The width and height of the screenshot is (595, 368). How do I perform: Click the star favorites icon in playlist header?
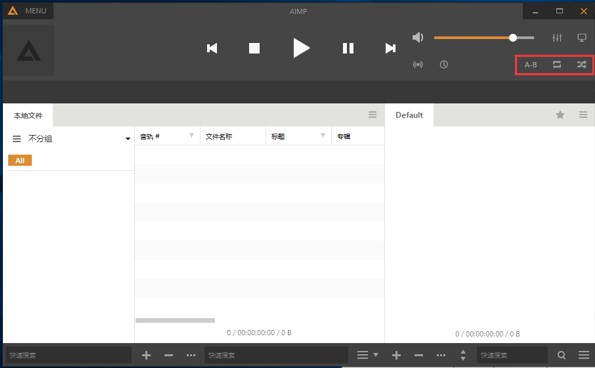560,115
